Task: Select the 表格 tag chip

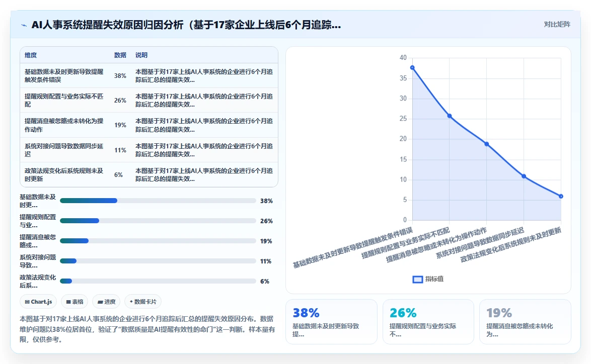Action: click(75, 302)
